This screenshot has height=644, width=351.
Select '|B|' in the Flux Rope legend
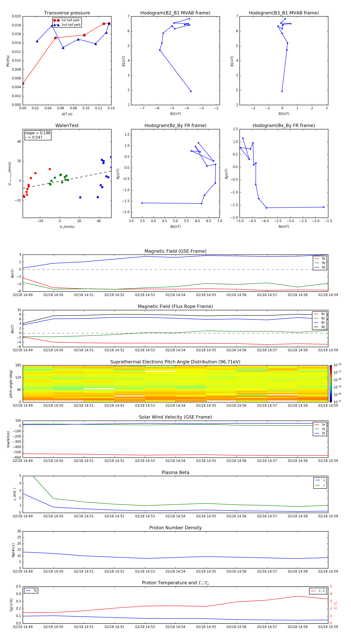pyautogui.click(x=320, y=327)
